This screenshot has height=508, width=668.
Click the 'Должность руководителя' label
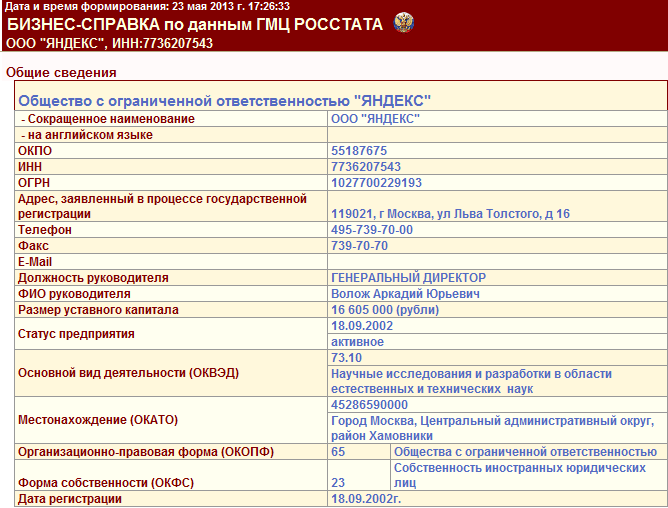(x=93, y=278)
